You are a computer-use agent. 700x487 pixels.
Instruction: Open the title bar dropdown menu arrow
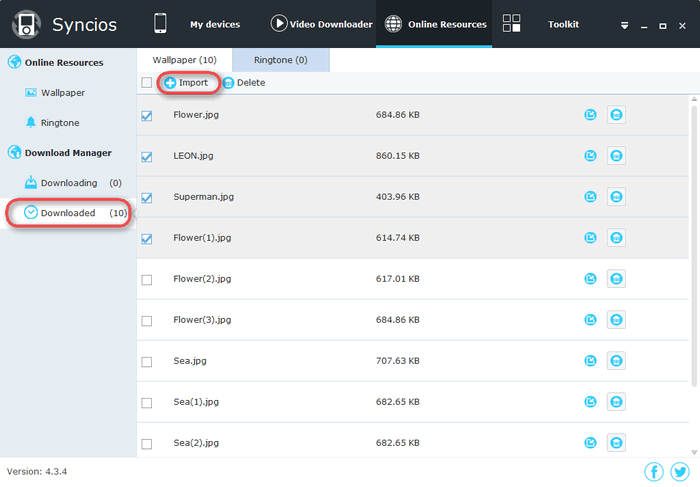coord(625,26)
